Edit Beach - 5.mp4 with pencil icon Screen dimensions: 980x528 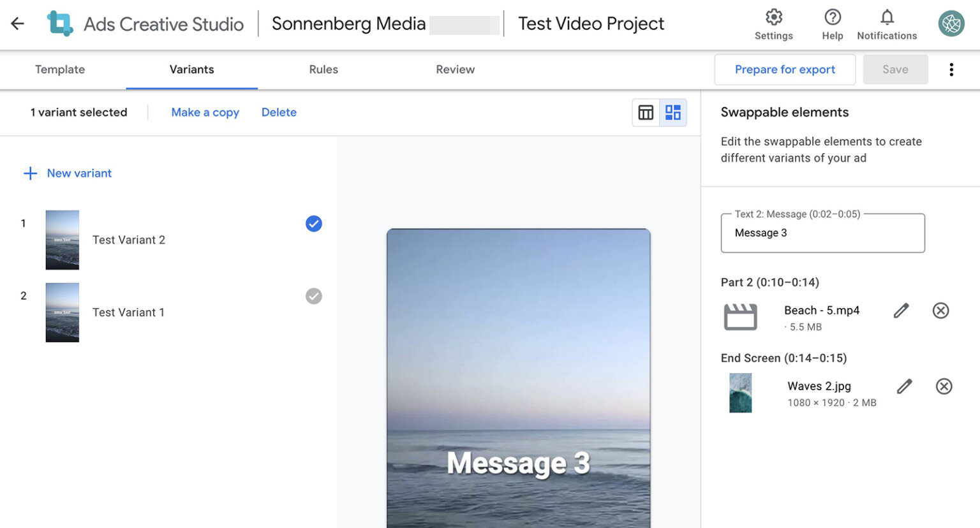click(901, 311)
